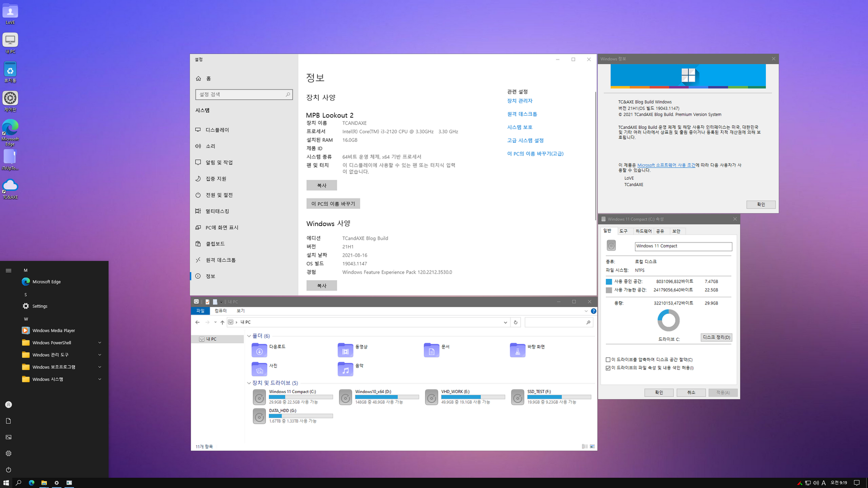Switch to 하드웨어 tab in drive properties

click(x=644, y=231)
